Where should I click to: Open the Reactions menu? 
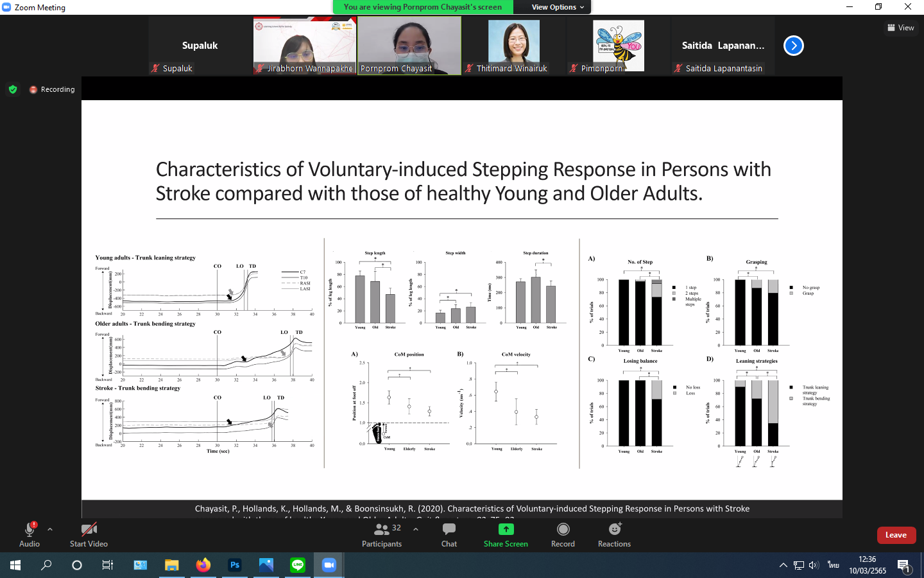(x=614, y=534)
